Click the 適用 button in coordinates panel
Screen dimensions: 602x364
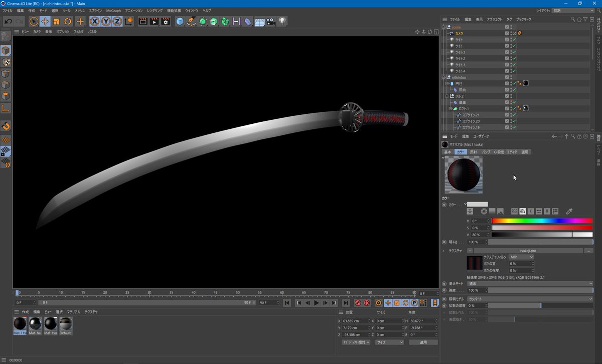coord(423,342)
